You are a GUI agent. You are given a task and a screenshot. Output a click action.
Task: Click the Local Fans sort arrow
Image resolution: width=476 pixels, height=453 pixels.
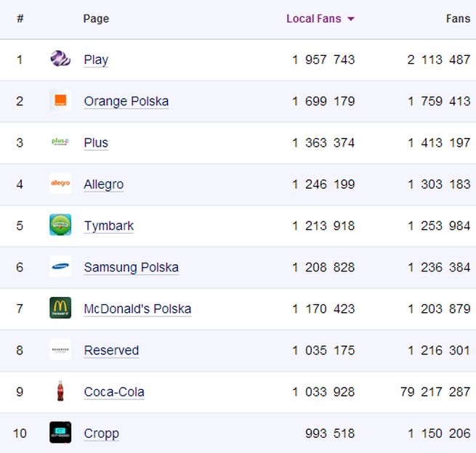tap(351, 19)
